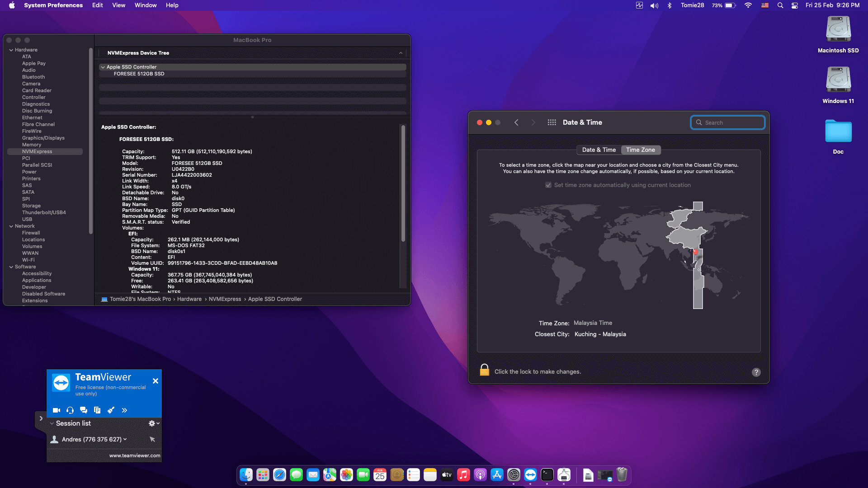
Task: Launch FaceTime from the Dock
Action: click(363, 475)
